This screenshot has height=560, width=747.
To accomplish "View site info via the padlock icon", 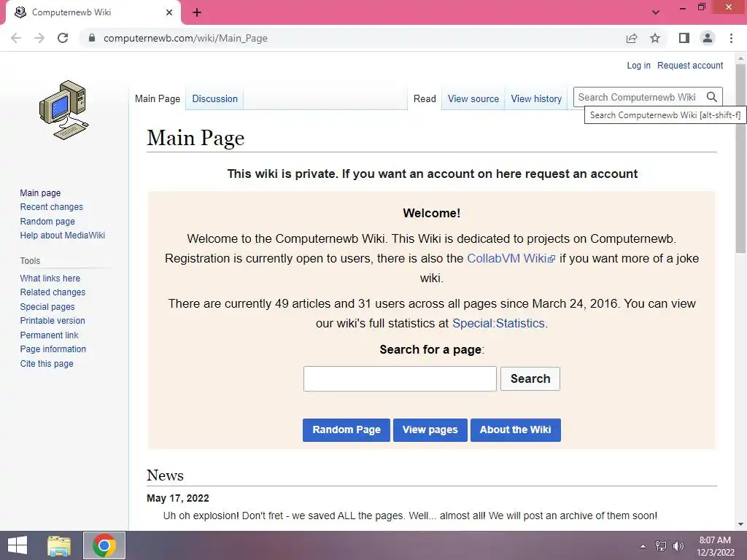I will click(x=92, y=38).
